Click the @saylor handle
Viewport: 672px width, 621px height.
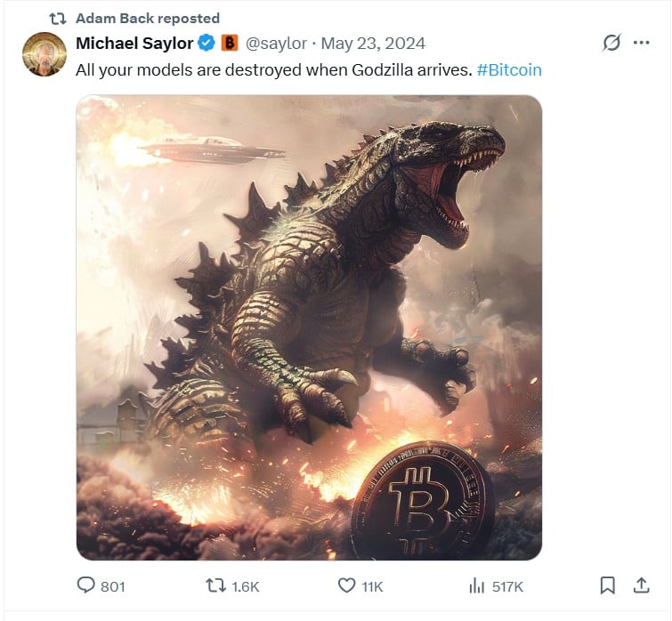tap(275, 43)
